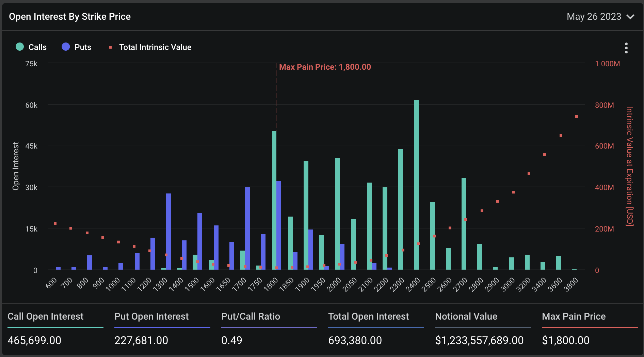Click the Total Open Interest stat label
This screenshot has width=644, height=357.
point(368,316)
